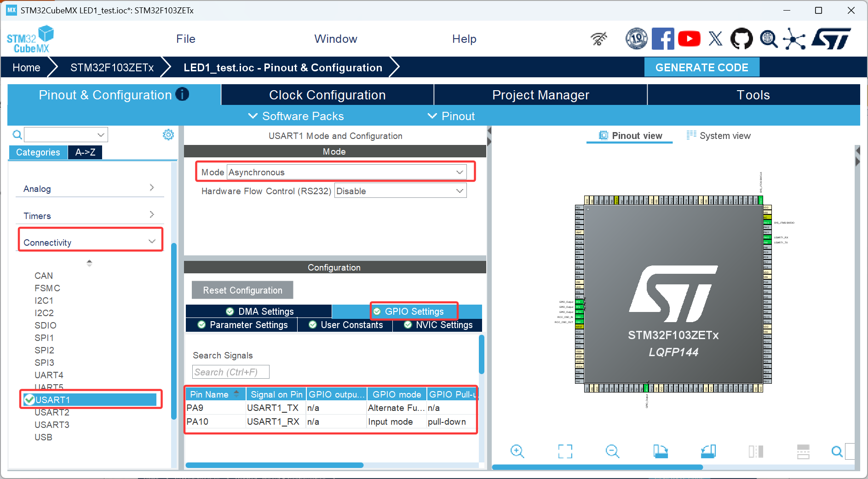The image size is (868, 479).
Task: Click the pin search field beside magnifier
Action: click(850, 451)
